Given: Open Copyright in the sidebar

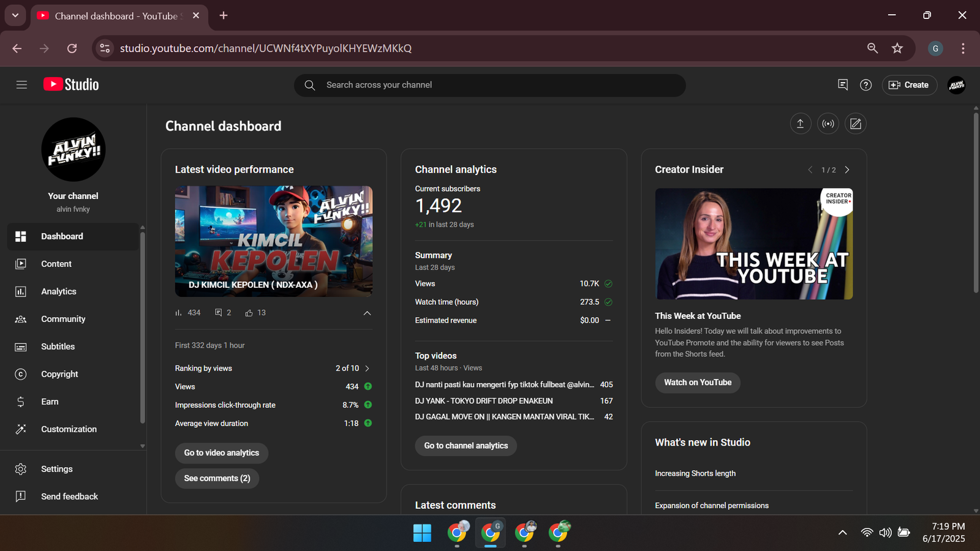Looking at the screenshot, I should [x=73, y=374].
